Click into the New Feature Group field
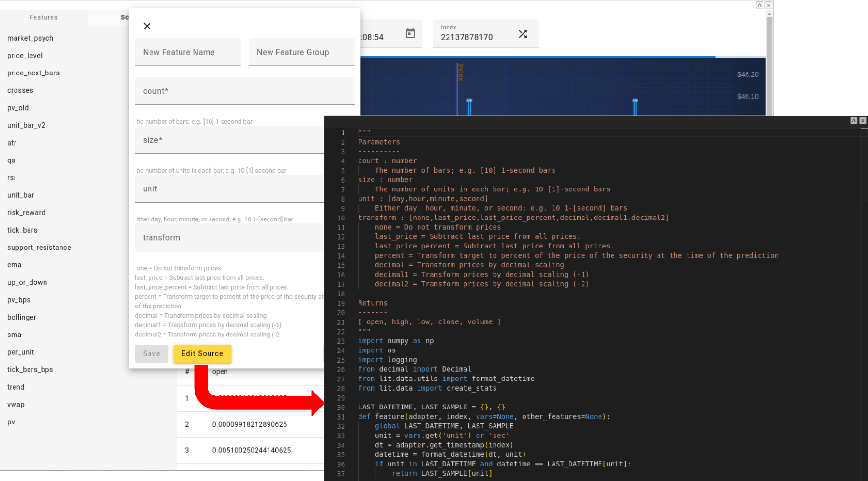Image resolution: width=868 pixels, height=481 pixels. point(301,52)
